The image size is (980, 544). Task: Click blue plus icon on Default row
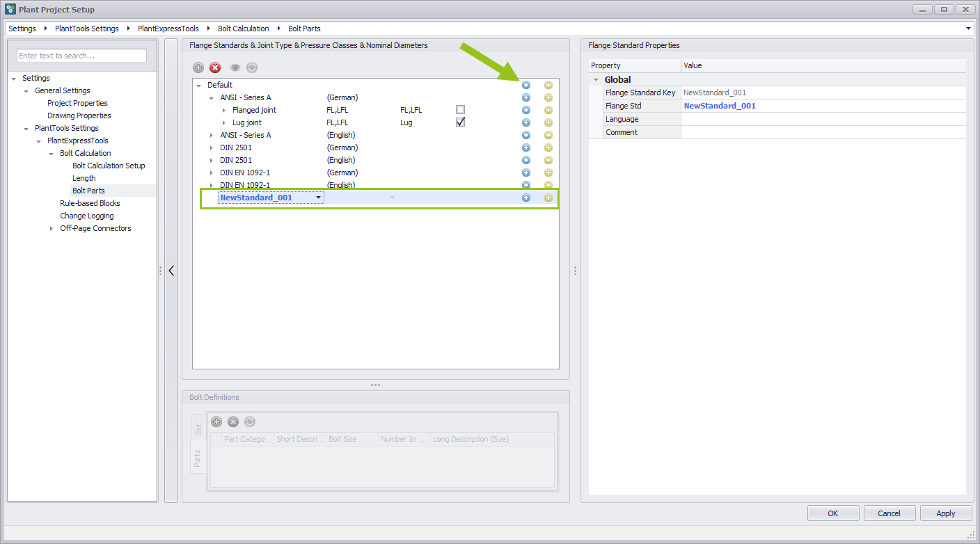[x=526, y=85]
